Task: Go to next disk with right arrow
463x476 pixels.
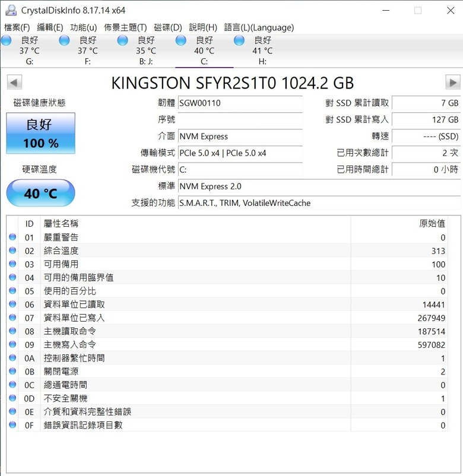Action: click(453, 82)
